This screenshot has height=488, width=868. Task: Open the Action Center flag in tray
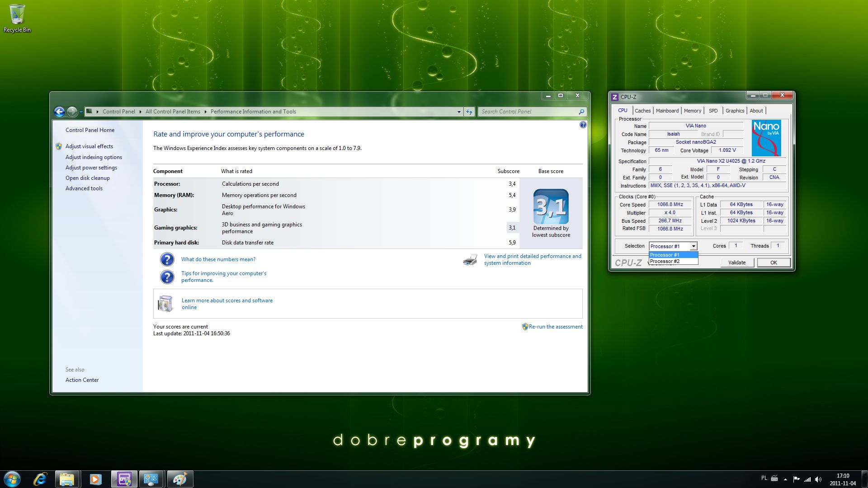coord(796,479)
